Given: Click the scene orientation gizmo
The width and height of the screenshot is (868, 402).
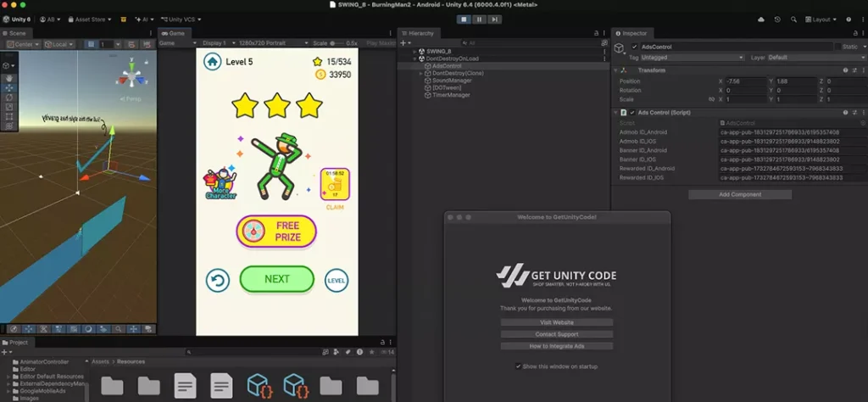Looking at the screenshot, I should 131,75.
